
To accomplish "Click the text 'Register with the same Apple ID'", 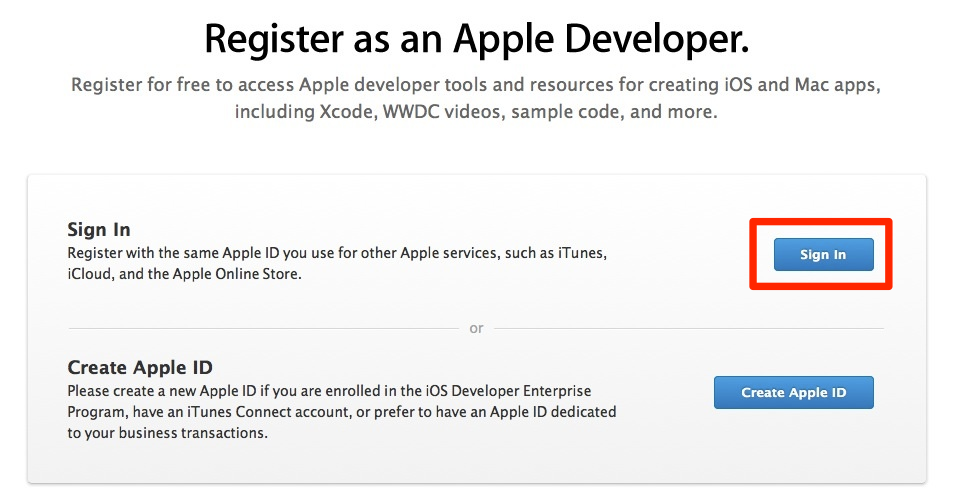I will click(173, 253).
